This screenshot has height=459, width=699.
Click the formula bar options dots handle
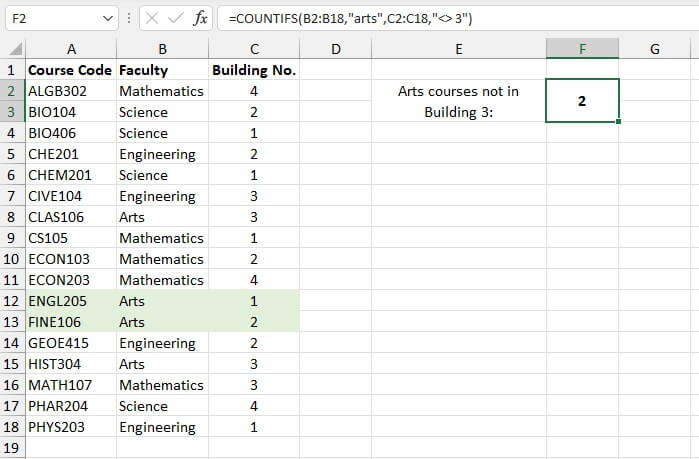tap(130, 19)
